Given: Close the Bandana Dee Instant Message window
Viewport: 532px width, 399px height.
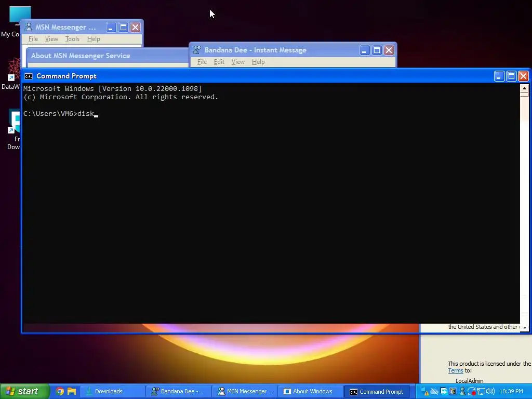Looking at the screenshot, I should coord(389,50).
